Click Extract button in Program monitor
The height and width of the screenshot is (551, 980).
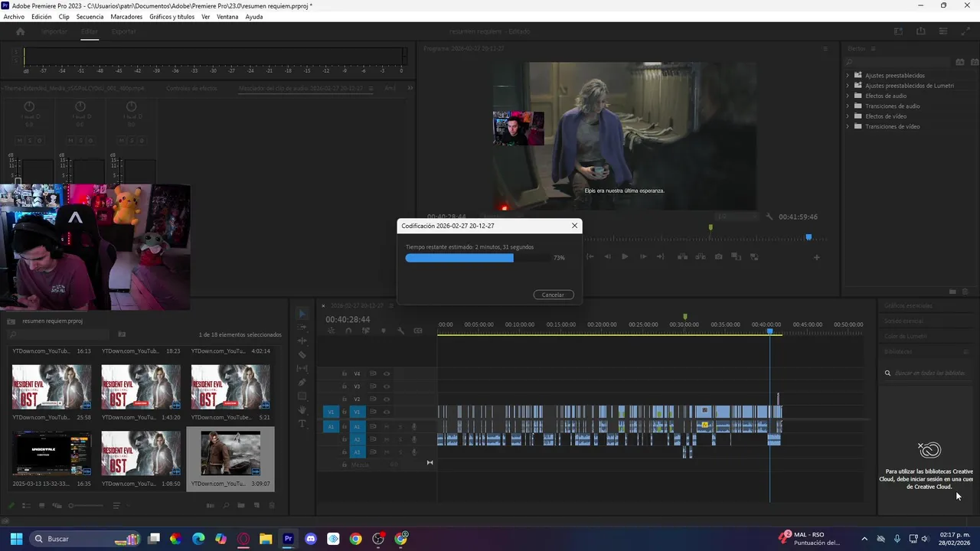coord(700,257)
